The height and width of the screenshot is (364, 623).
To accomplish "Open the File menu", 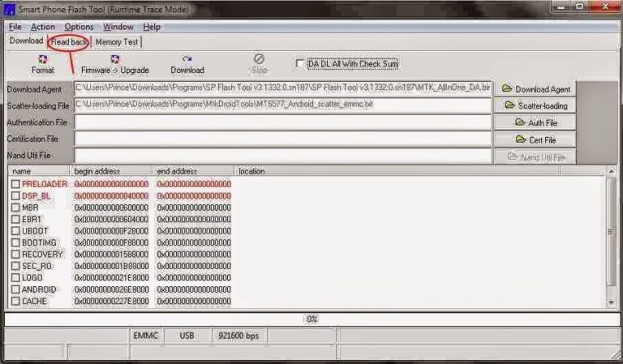I will (15, 27).
